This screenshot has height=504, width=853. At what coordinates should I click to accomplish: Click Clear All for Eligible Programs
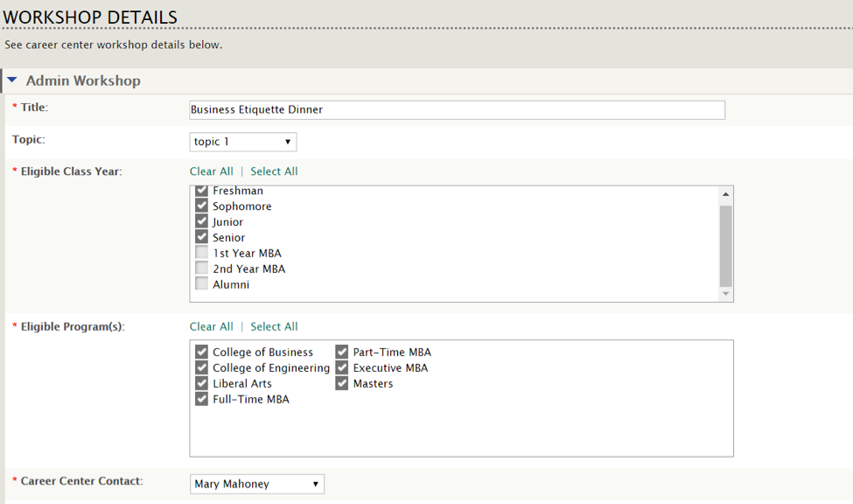tap(211, 326)
